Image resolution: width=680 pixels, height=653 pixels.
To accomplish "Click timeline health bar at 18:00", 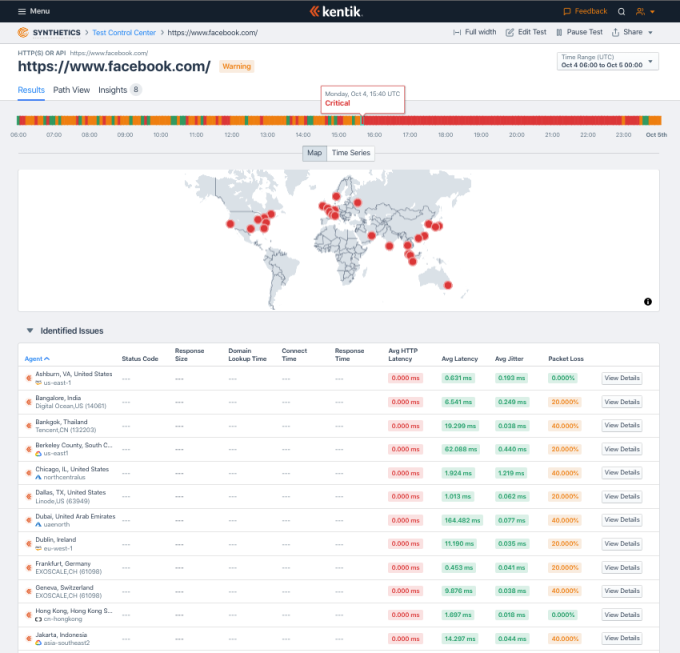I will (x=445, y=121).
